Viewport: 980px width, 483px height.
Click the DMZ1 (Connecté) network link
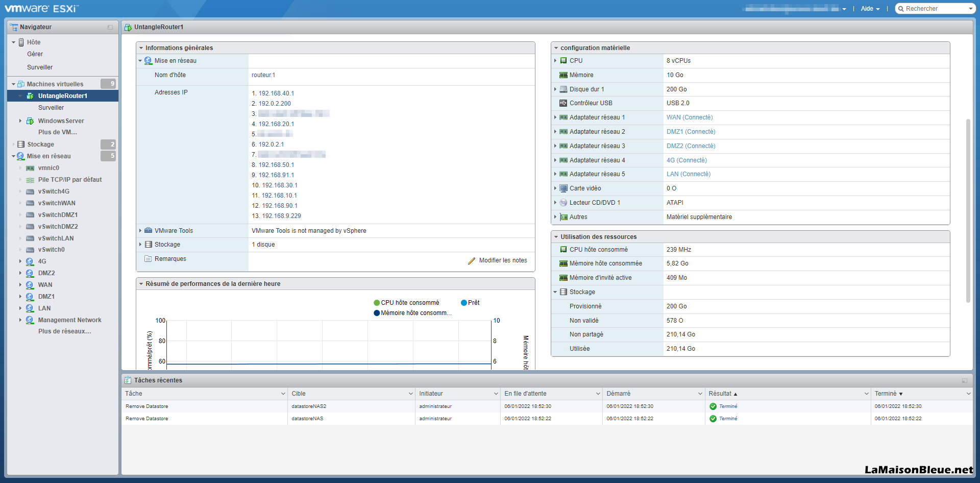coord(691,132)
